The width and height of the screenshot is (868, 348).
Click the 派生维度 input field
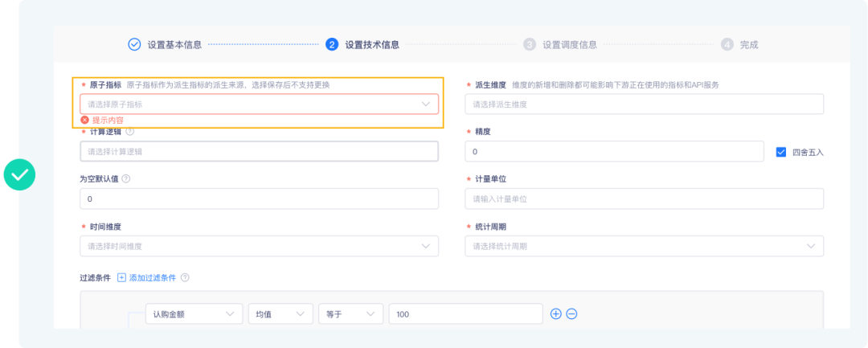(x=644, y=104)
